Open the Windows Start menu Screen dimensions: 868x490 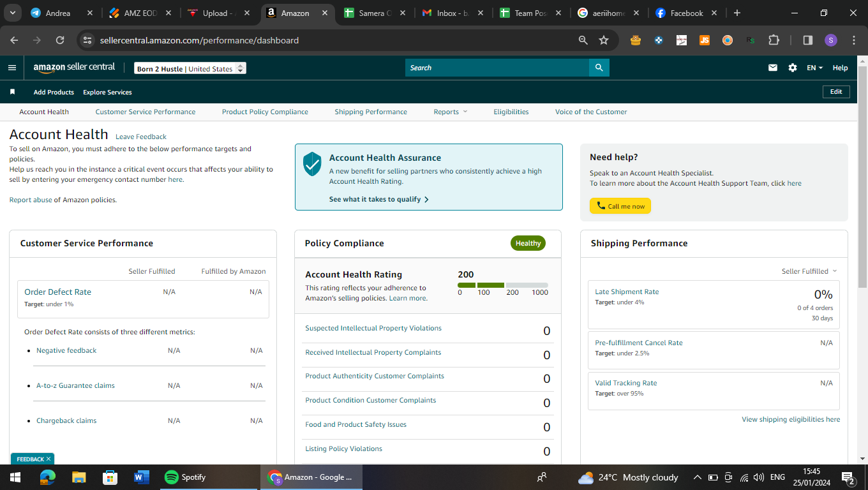(15, 477)
